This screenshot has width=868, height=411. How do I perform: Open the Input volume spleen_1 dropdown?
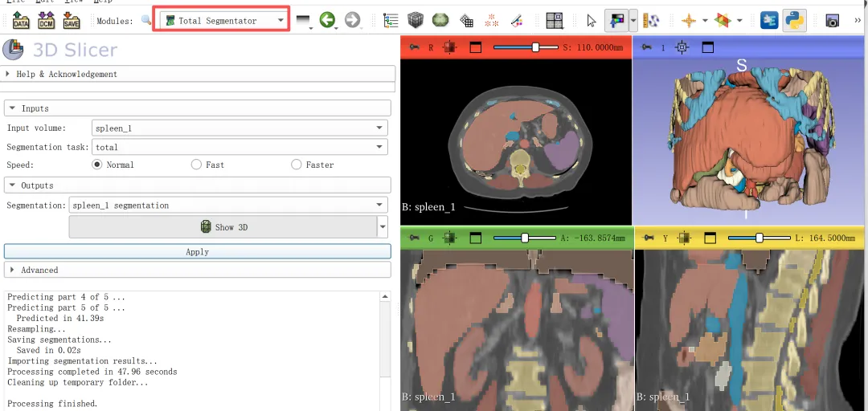tap(240, 128)
